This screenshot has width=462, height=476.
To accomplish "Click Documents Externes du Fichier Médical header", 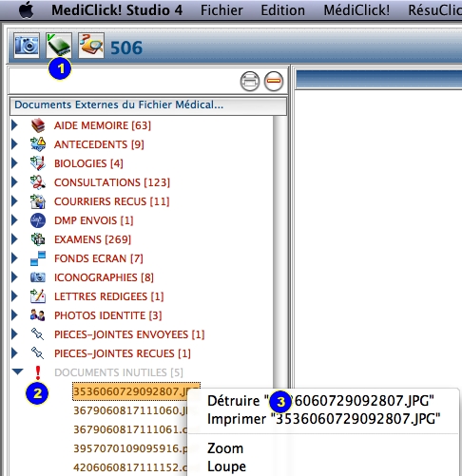I will [x=148, y=105].
